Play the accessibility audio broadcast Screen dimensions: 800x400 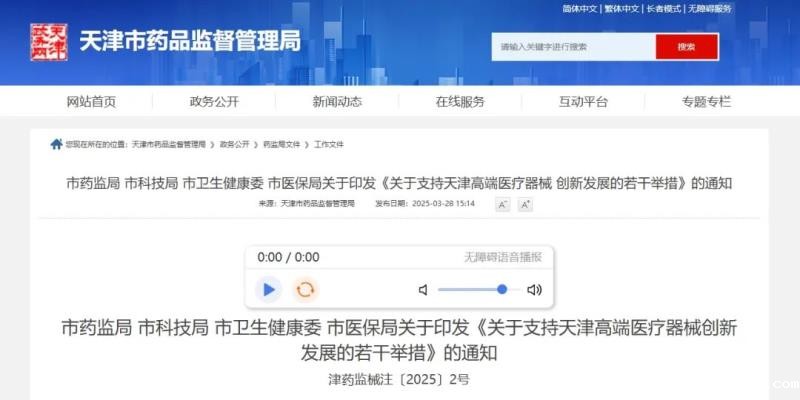click(268, 290)
